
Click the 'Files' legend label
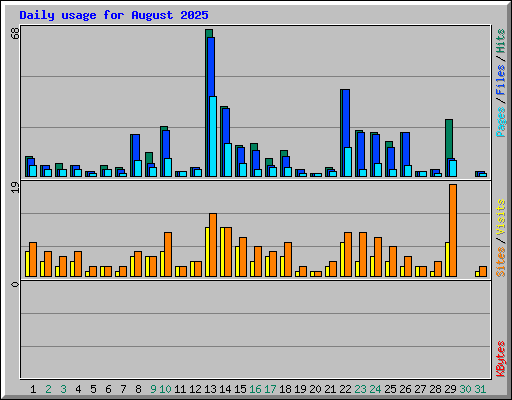500,80
